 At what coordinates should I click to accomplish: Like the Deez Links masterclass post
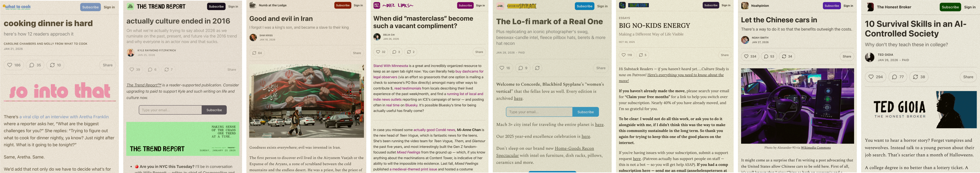point(380,52)
